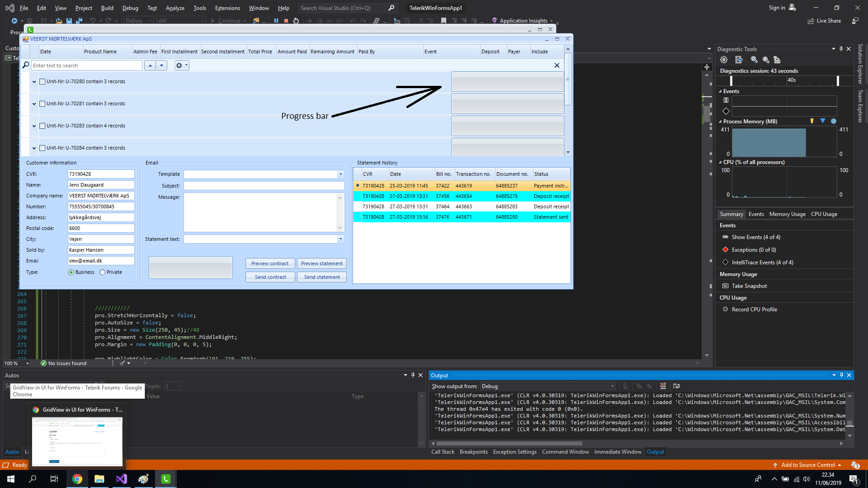This screenshot has width=868, height=488.
Task: Open the Show output from Debug dropdown
Action: (613, 386)
